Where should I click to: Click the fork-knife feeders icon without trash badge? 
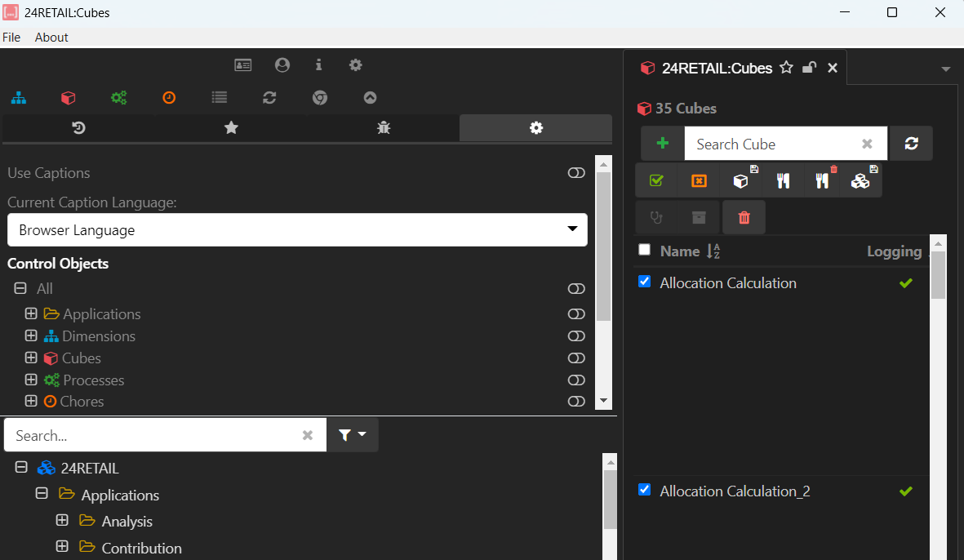pyautogui.click(x=783, y=180)
